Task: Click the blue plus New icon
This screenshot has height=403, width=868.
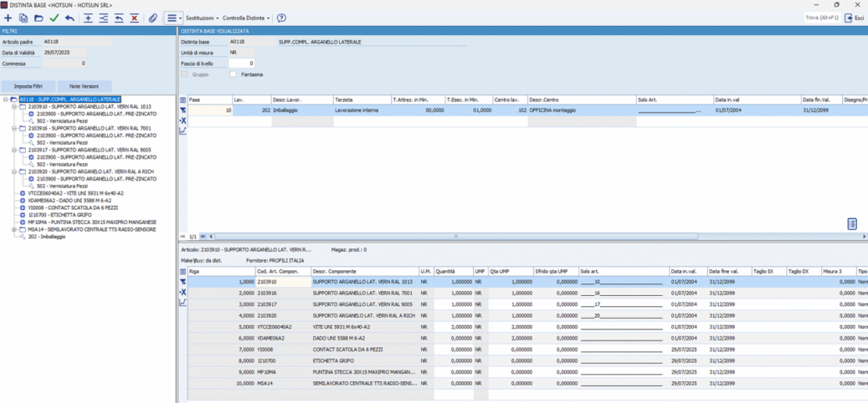Action: coord(8,18)
